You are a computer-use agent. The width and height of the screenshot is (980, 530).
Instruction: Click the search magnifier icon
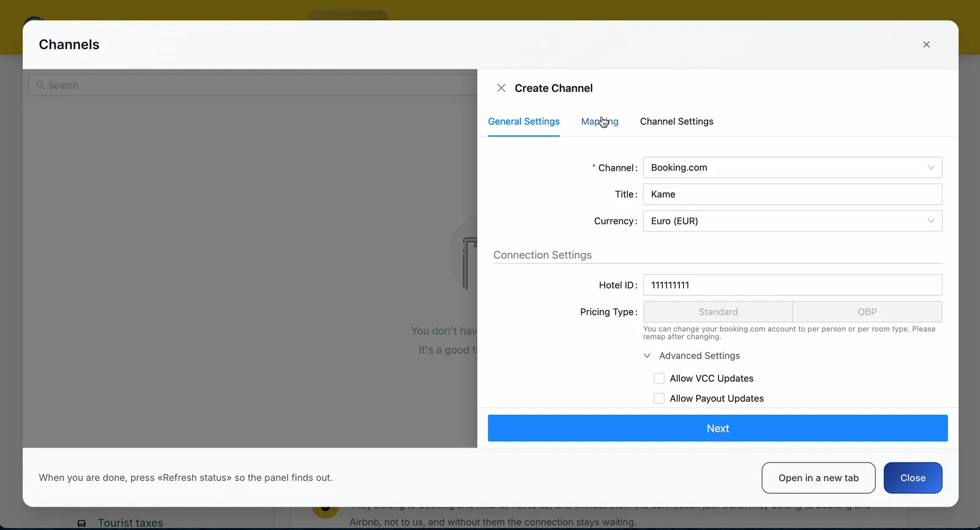[x=40, y=85]
